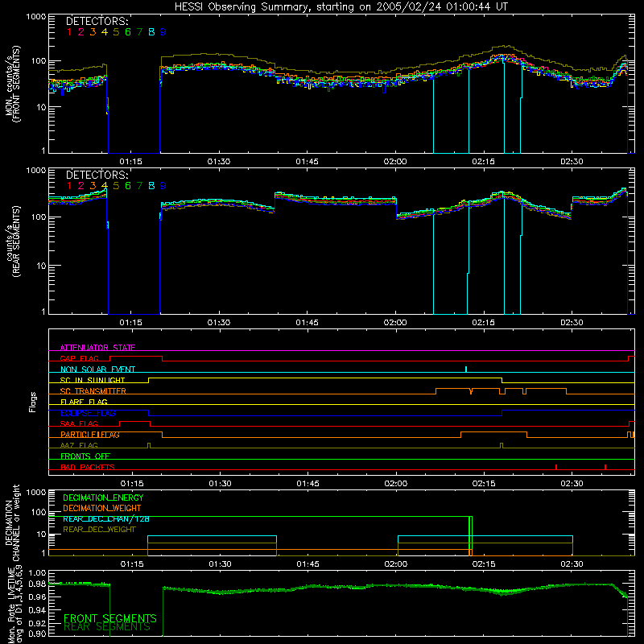Select REAR_DEC_WEIGHT legend entry
The height and width of the screenshot is (644, 644).
click(x=99, y=530)
